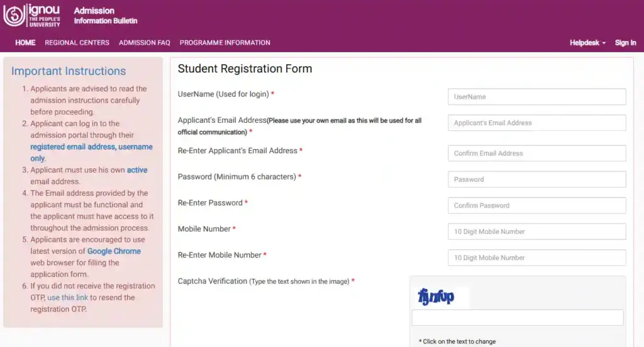This screenshot has height=347, width=644.
Task: Click the Sign In link
Action: point(625,43)
